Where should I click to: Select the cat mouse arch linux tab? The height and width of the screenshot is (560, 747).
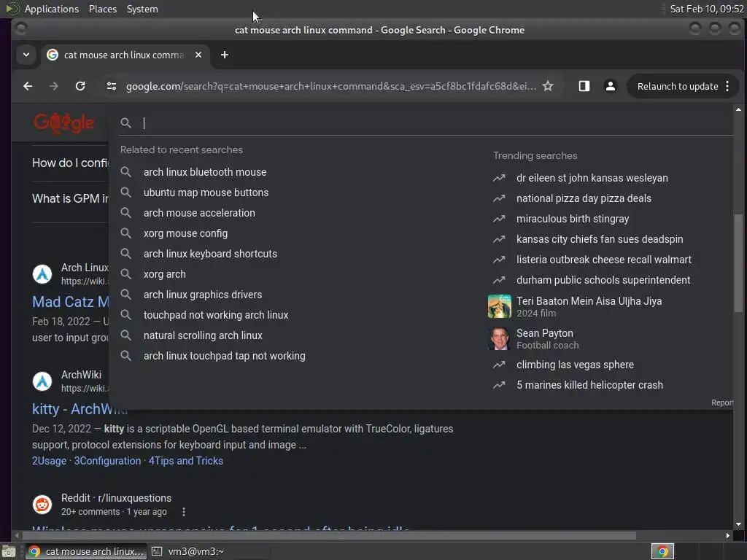click(x=125, y=55)
